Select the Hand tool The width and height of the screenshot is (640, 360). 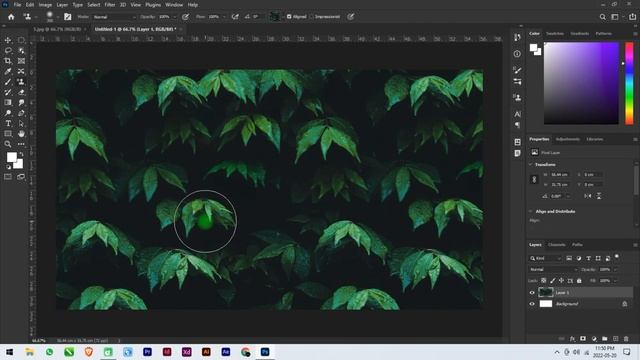tap(21, 133)
